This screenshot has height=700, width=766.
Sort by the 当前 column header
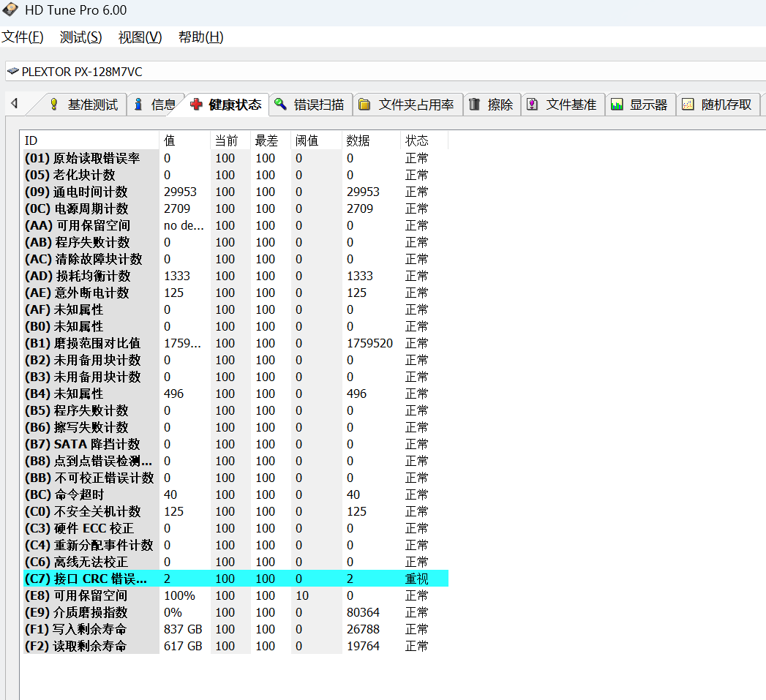click(230, 140)
